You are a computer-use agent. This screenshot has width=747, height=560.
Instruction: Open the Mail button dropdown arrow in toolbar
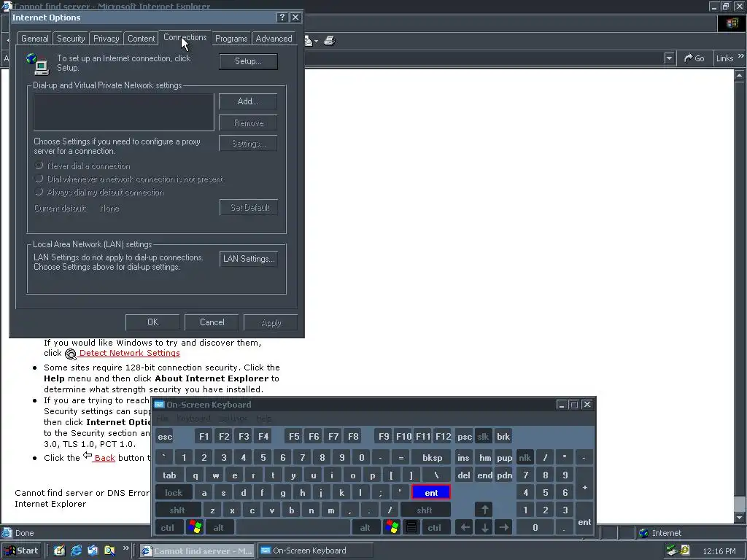point(316,41)
